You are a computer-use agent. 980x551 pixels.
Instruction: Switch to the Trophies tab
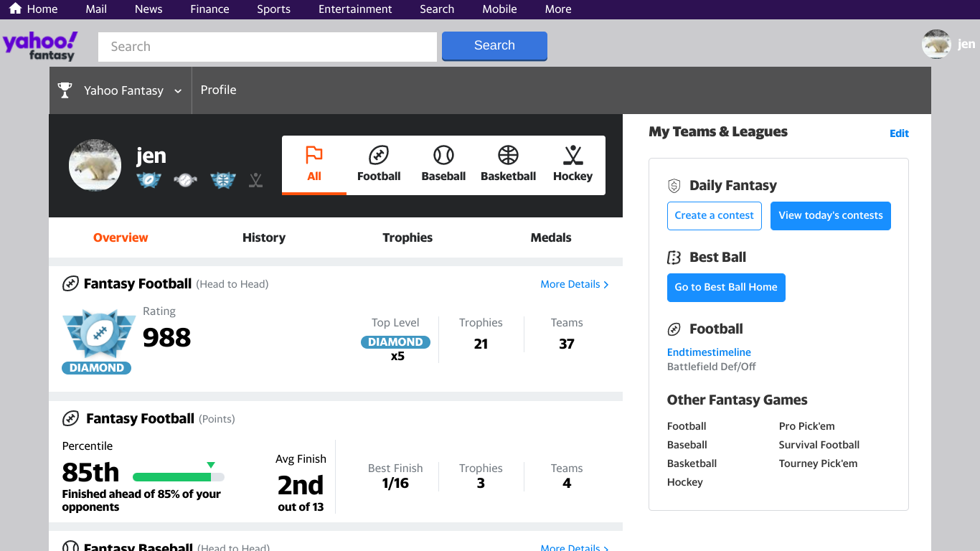pyautogui.click(x=407, y=237)
